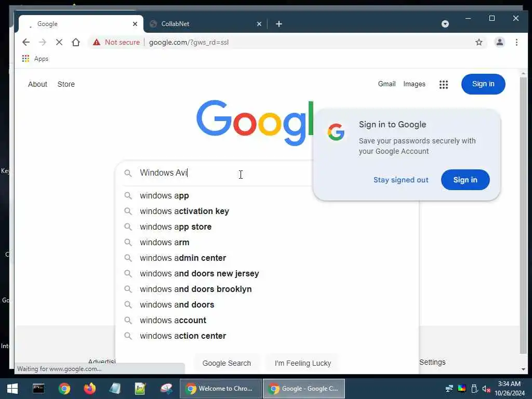
Task: Click the magnifier icon in the search box
Action: point(128,173)
